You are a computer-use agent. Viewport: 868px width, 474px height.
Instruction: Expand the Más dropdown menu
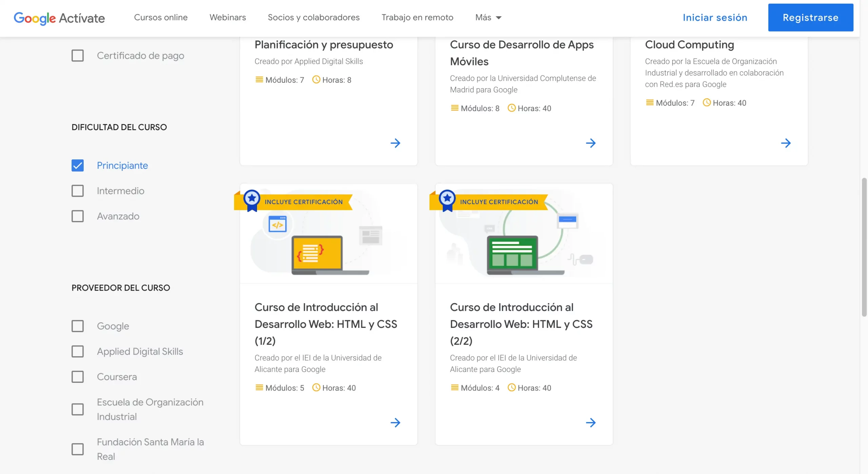(488, 17)
